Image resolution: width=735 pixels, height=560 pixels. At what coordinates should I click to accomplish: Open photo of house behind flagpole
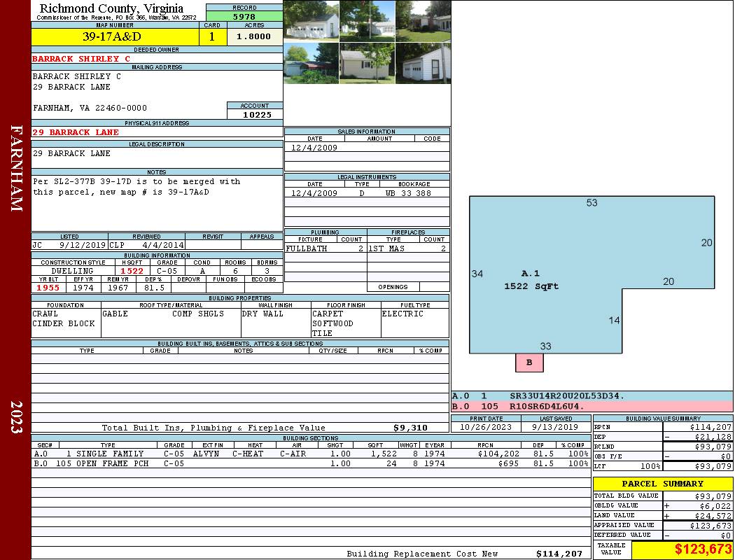[367, 21]
